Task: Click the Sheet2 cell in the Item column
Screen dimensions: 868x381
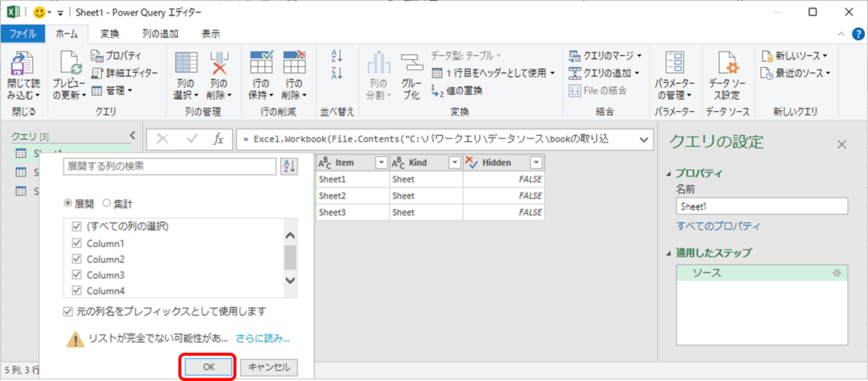Action: pyautogui.click(x=352, y=195)
